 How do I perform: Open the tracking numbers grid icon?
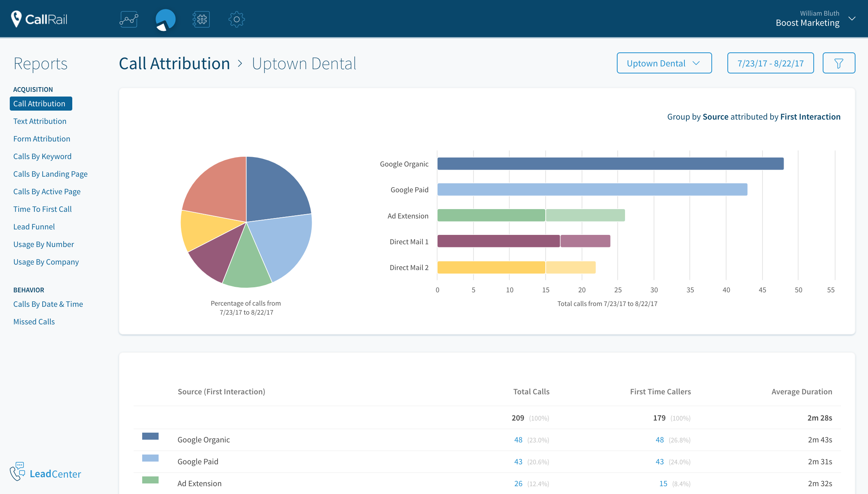[201, 19]
